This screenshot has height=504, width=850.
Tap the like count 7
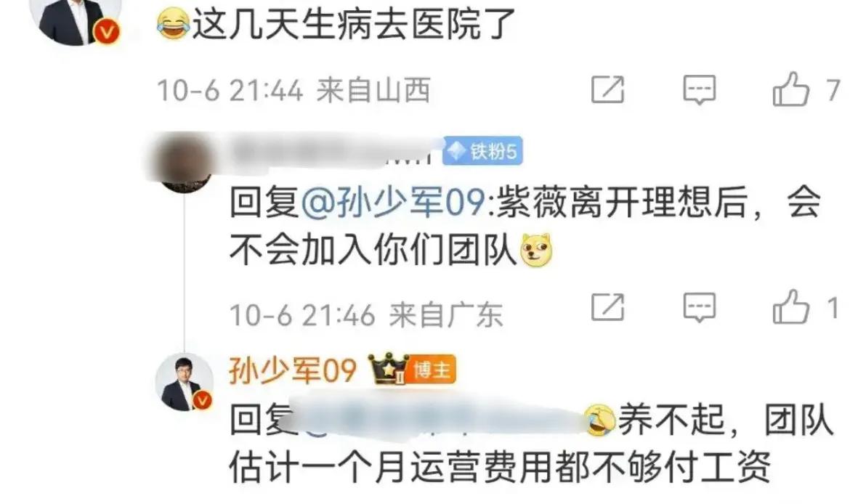pos(833,90)
